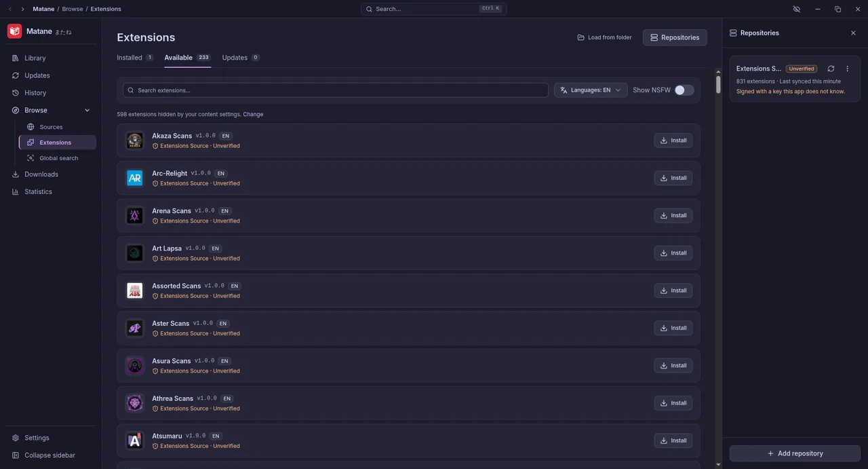Toggle the Repositories panel button

(x=675, y=37)
